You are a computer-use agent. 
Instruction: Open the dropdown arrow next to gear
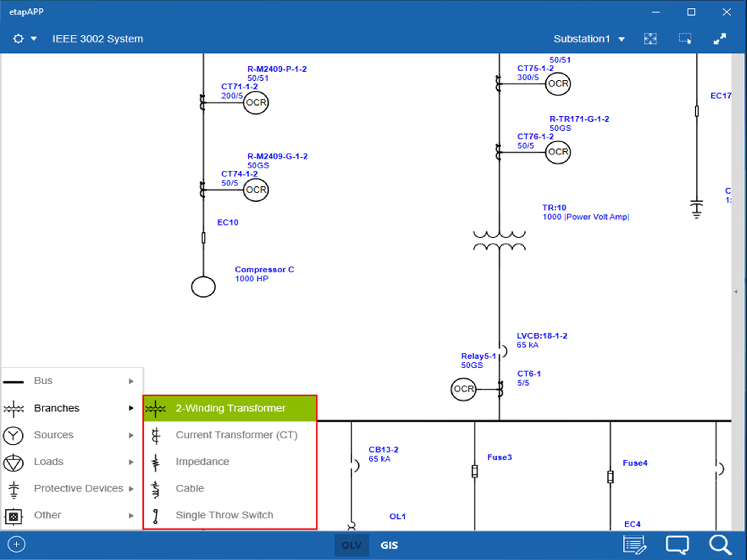point(33,39)
